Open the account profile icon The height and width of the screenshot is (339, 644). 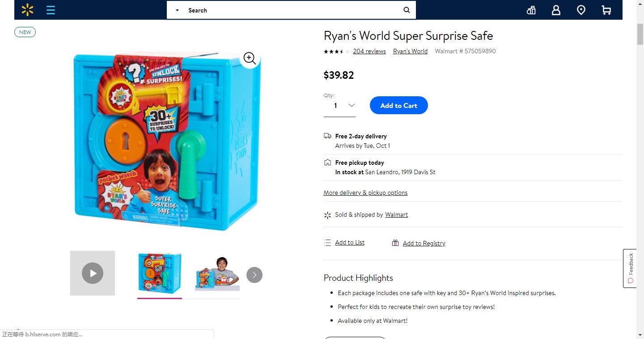tap(556, 10)
